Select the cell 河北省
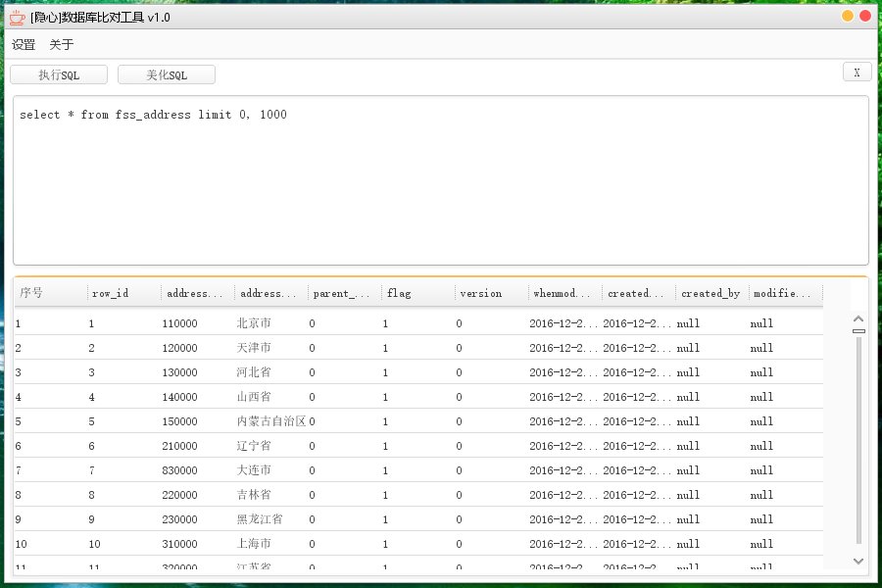The width and height of the screenshot is (882, 588). coord(254,372)
